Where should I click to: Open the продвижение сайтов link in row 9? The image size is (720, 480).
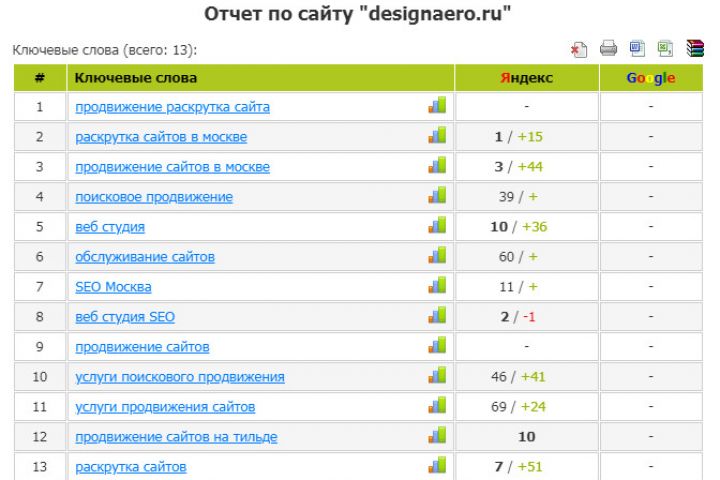click(142, 347)
